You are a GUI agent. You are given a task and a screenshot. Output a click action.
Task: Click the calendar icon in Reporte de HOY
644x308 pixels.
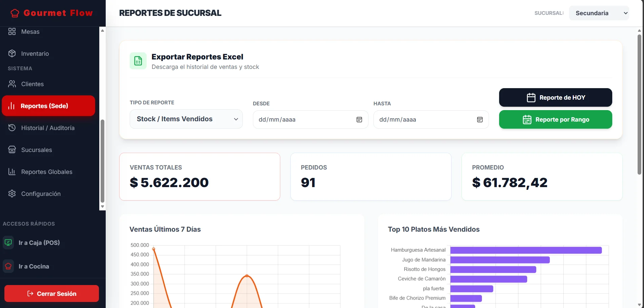click(531, 98)
